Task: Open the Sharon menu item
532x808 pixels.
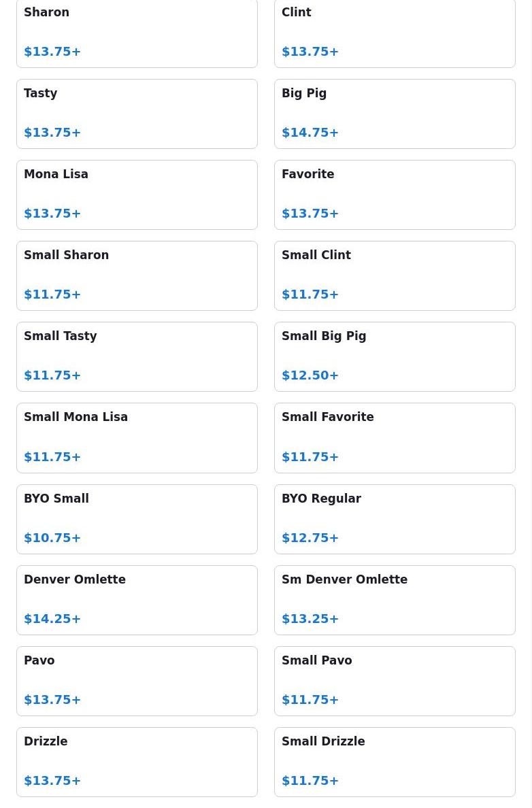Action: (x=137, y=33)
